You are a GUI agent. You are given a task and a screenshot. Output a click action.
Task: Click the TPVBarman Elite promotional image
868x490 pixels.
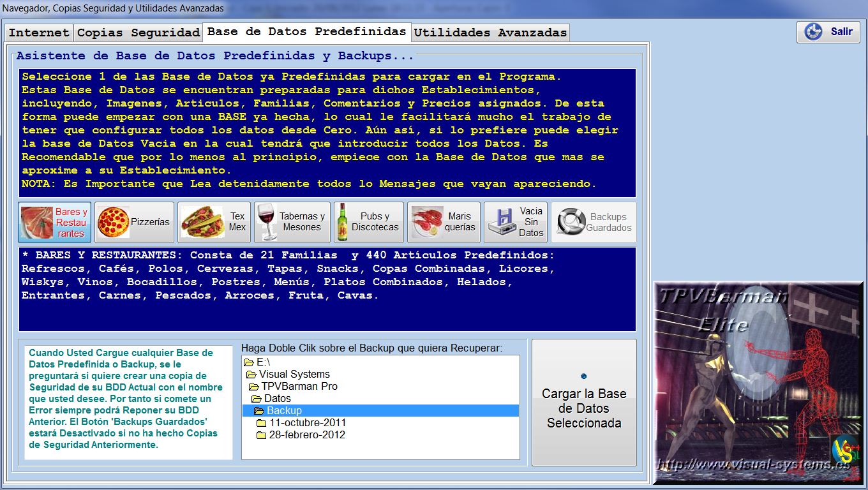click(x=758, y=382)
